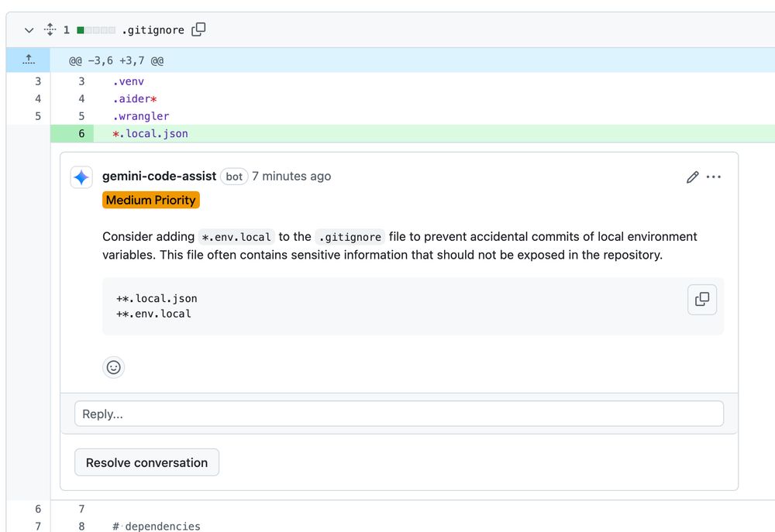Focus the Reply... input field
Screen dimensions: 775x532
(399, 414)
